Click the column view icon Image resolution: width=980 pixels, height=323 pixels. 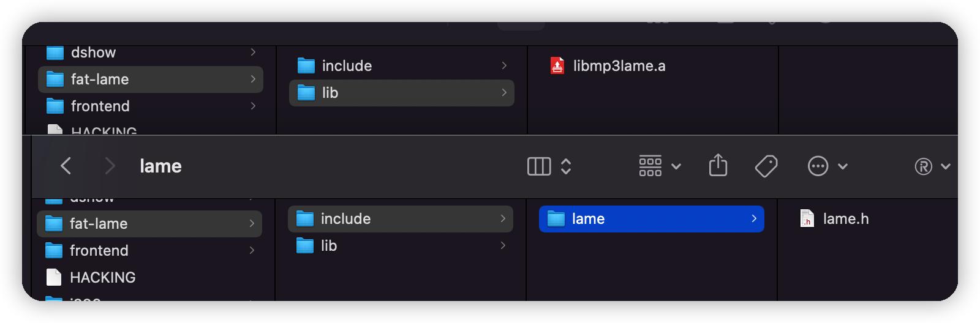[539, 166]
